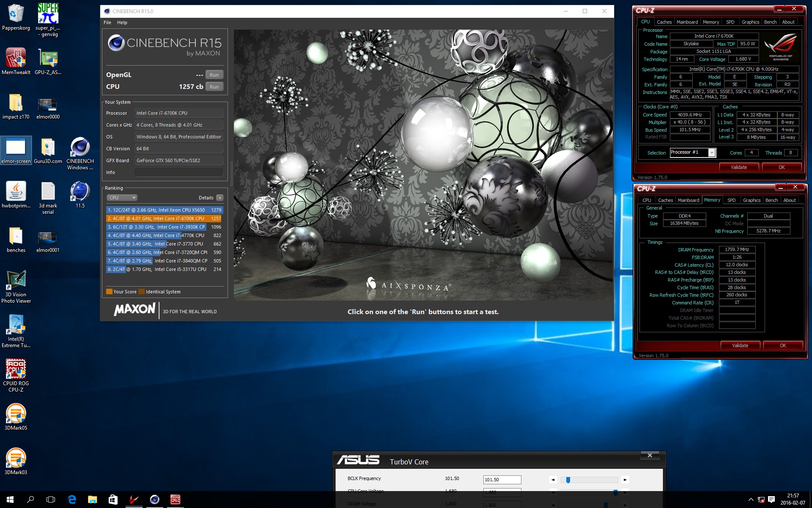Open SPD tab in upper CPU-Z

[730, 22]
